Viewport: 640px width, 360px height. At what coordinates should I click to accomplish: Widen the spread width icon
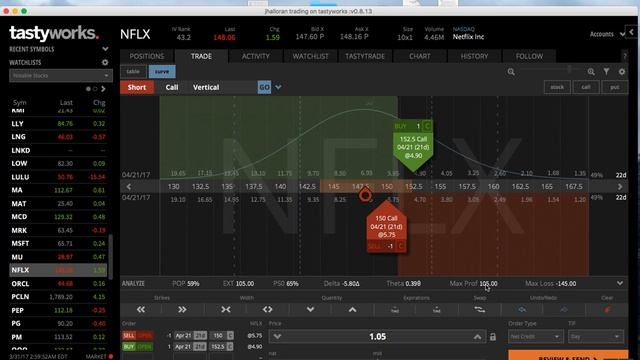coord(267,310)
